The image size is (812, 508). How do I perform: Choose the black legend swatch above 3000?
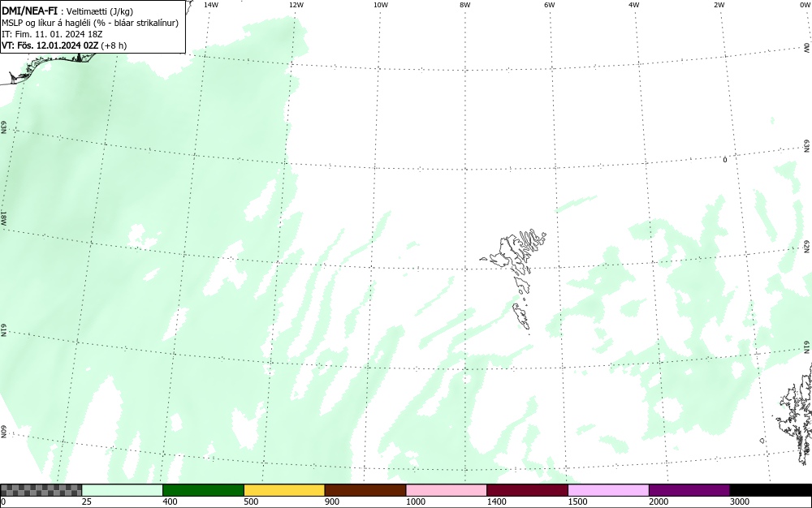771,490
